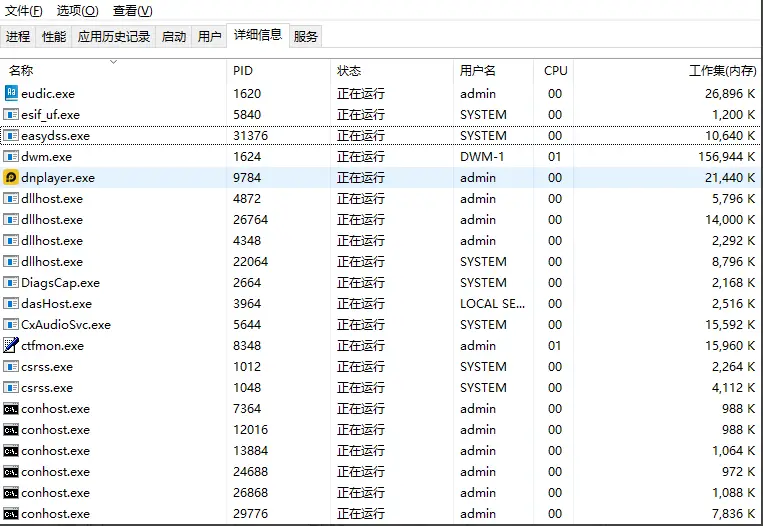Select the DiagsCap.exe process row

61,282
